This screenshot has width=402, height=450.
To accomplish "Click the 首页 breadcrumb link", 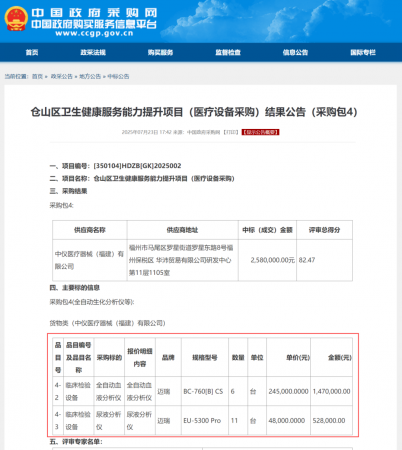I will point(37,77).
